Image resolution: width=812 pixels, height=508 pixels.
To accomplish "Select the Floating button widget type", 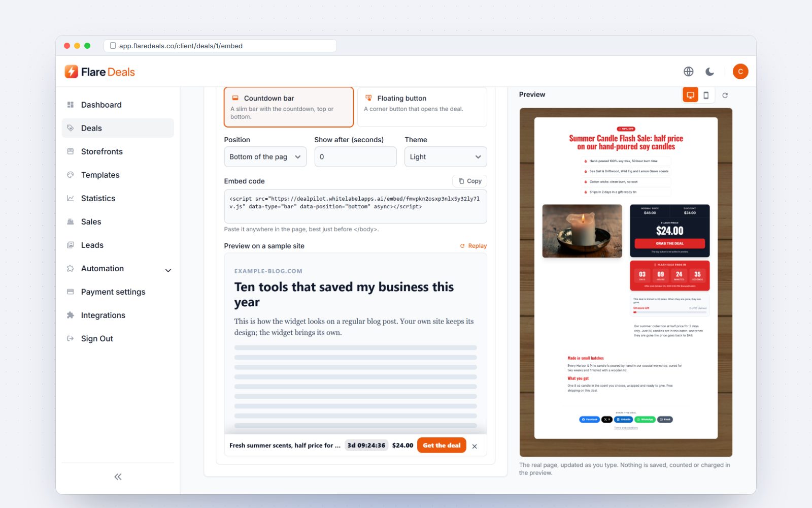I will click(422, 107).
